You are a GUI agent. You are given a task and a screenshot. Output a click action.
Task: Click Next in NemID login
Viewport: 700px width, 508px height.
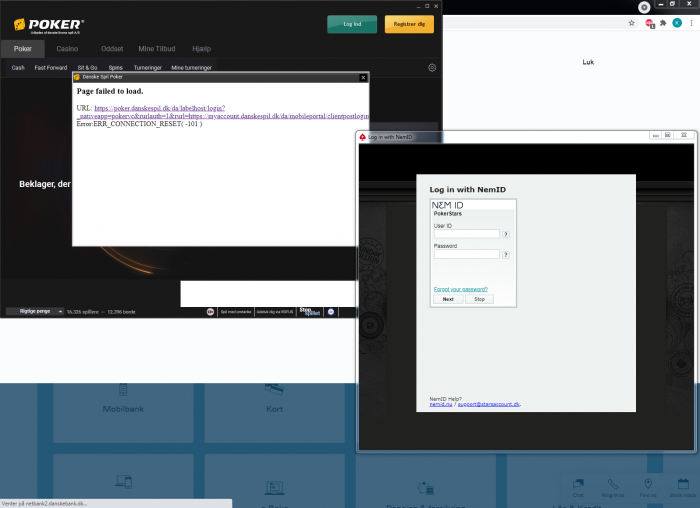[448, 299]
